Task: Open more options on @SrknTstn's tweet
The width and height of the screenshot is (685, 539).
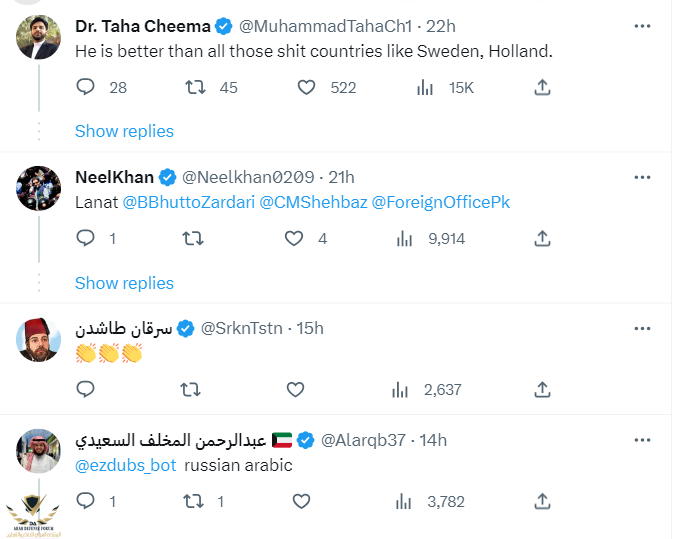Action: pos(642,328)
